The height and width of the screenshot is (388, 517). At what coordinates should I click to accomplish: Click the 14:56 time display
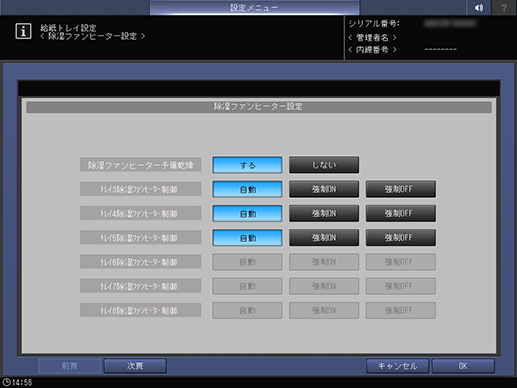tap(22, 382)
